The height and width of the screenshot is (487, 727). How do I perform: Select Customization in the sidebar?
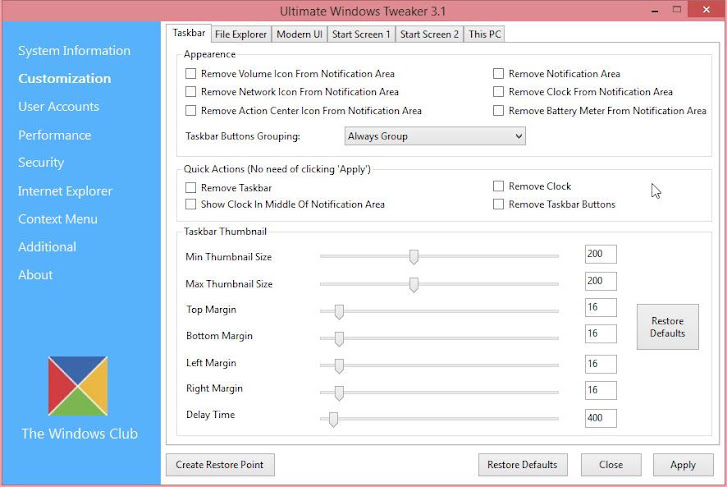click(64, 78)
